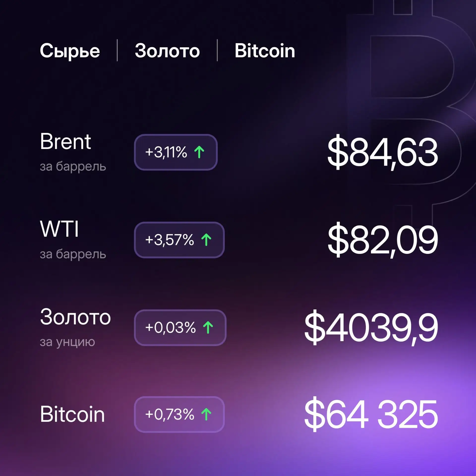Click the Bitcoin row label

point(72,414)
